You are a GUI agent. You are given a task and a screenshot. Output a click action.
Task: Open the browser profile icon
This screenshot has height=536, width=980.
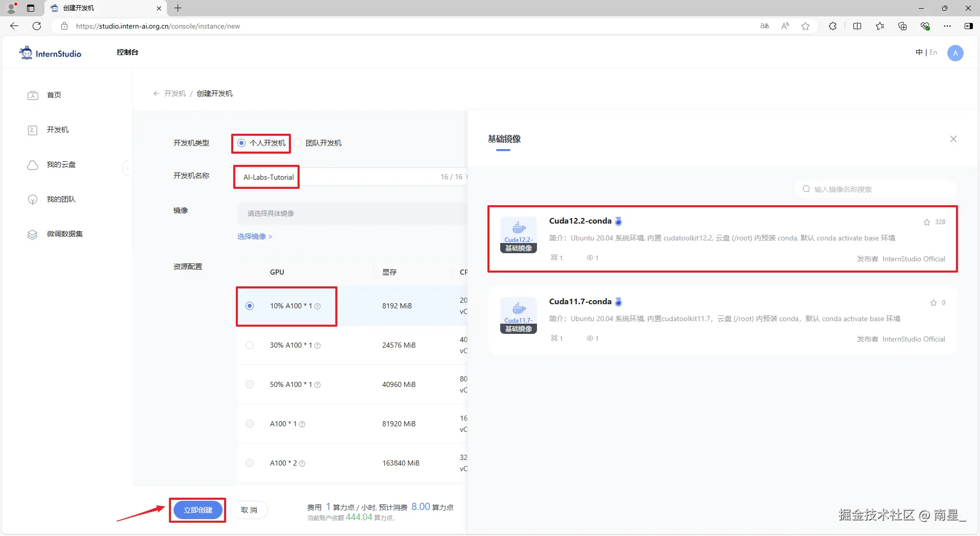(x=11, y=8)
